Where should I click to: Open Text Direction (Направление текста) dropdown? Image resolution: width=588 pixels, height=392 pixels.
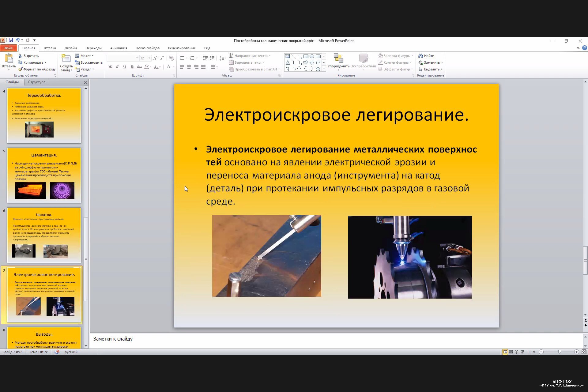tap(250, 56)
